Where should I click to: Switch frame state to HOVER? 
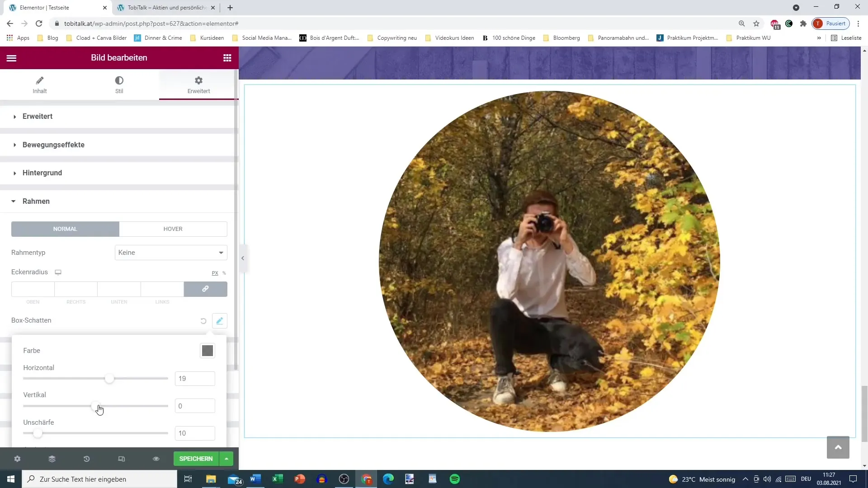pos(173,229)
